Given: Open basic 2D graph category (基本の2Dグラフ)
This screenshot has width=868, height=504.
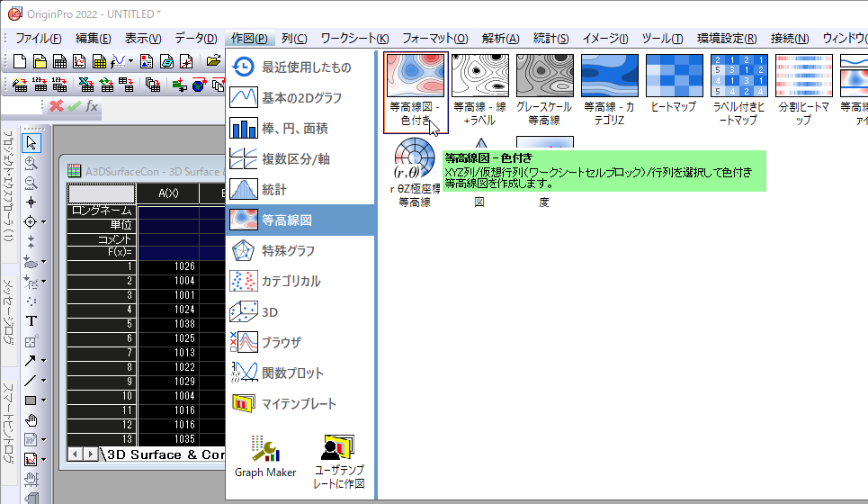Looking at the screenshot, I should 300,97.
